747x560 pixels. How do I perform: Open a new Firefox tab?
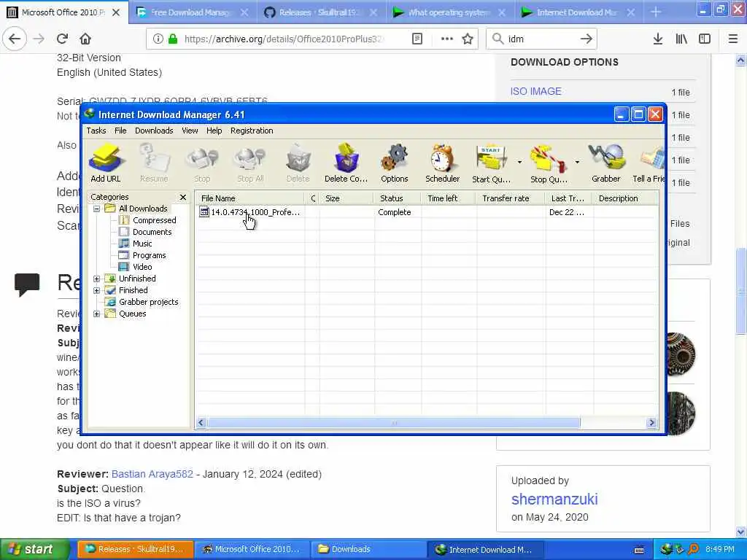[656, 12]
